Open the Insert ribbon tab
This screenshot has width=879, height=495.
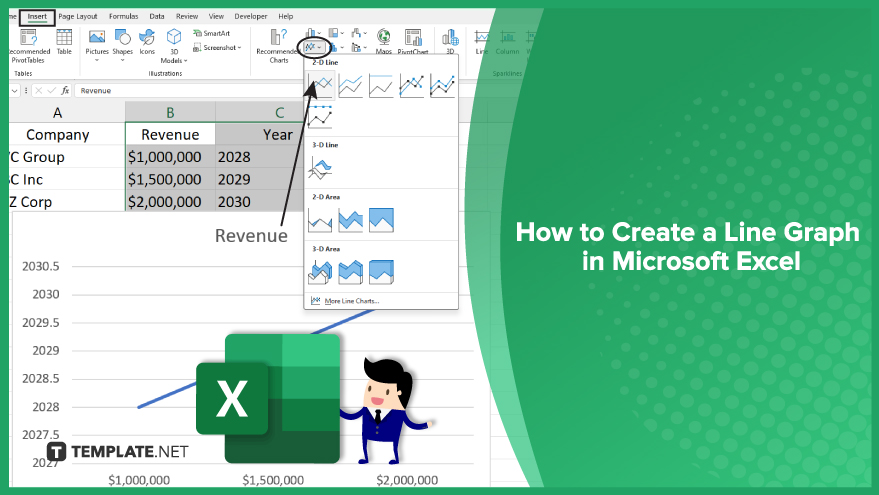(x=37, y=16)
